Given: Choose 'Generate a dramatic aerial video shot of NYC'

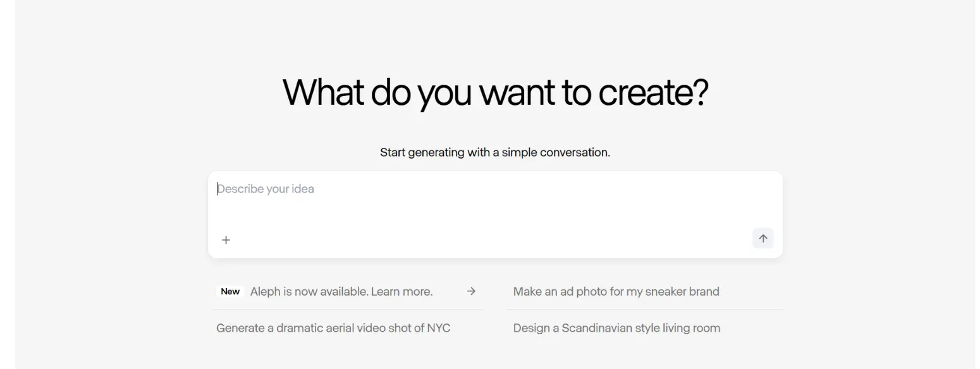Looking at the screenshot, I should [x=333, y=328].
